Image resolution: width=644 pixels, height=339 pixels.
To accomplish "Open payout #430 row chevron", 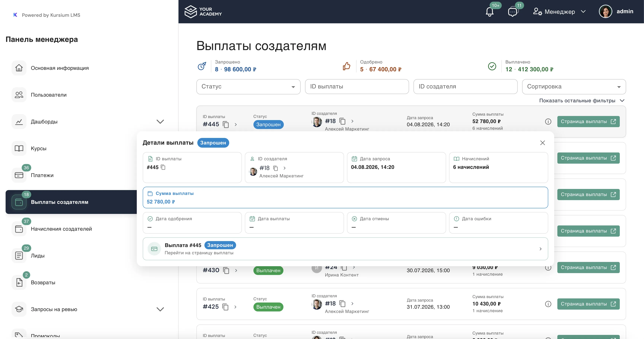I will 236,270.
